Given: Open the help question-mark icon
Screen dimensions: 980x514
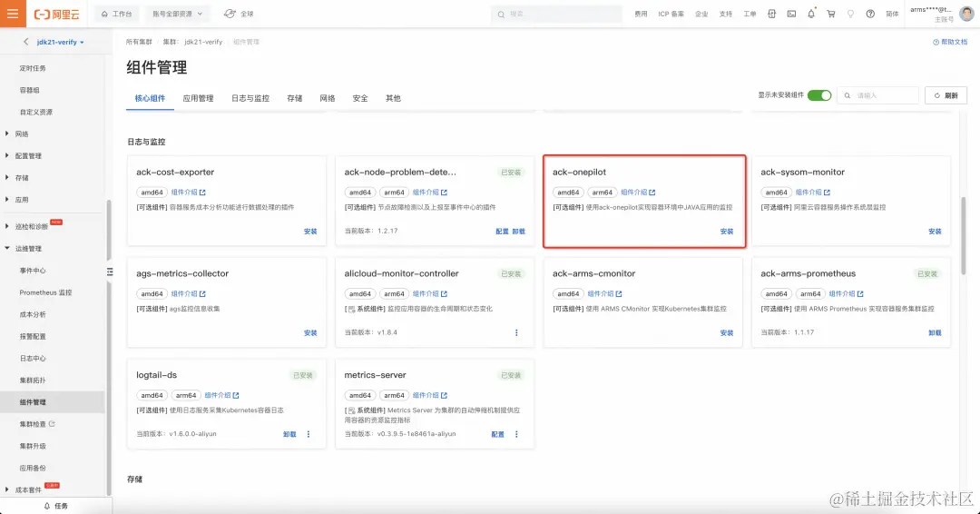Looking at the screenshot, I should coord(870,14).
